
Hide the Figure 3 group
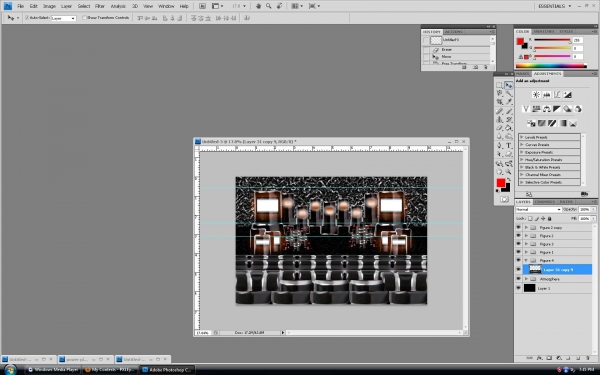click(x=518, y=244)
